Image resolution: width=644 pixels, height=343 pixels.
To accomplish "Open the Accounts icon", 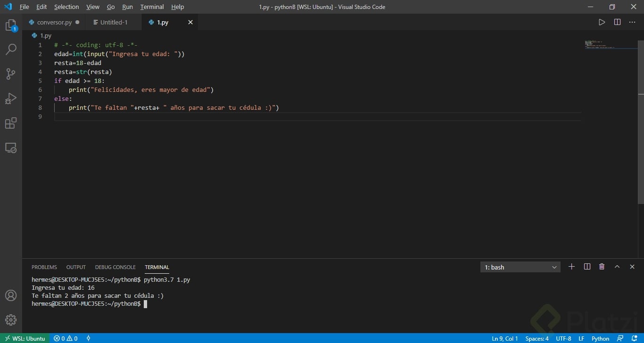I will (x=11, y=295).
